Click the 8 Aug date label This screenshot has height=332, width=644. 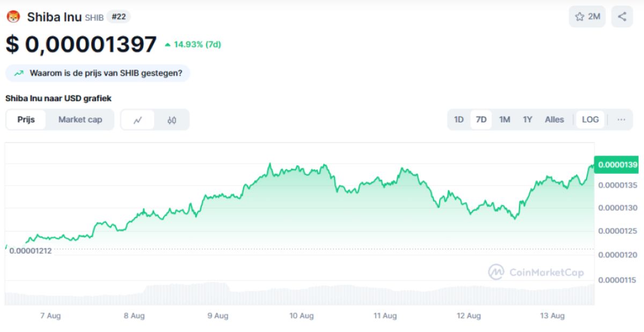134,316
